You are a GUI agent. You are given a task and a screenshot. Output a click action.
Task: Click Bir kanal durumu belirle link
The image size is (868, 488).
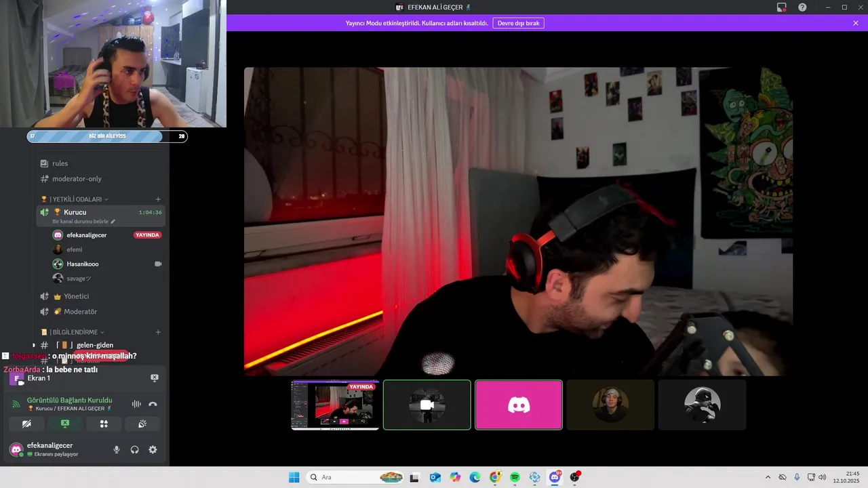click(83, 222)
